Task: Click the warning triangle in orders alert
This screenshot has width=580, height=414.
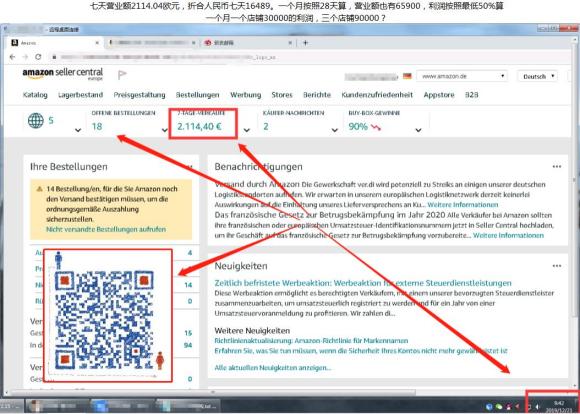Action: tap(40, 189)
